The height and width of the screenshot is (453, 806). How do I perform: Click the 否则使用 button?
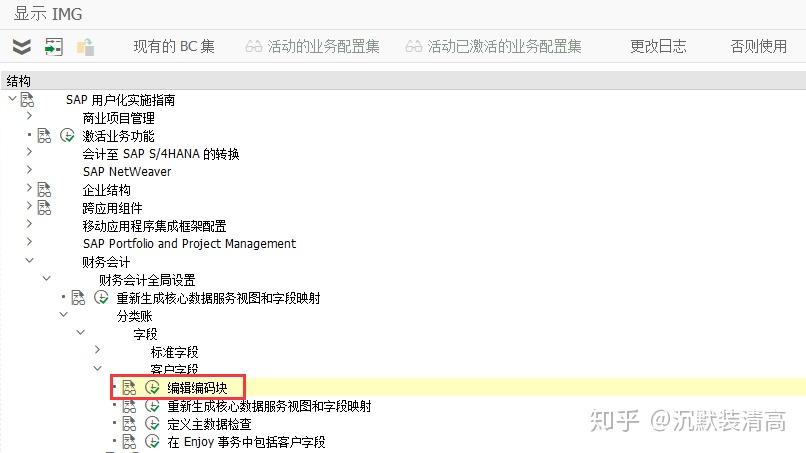(x=759, y=47)
